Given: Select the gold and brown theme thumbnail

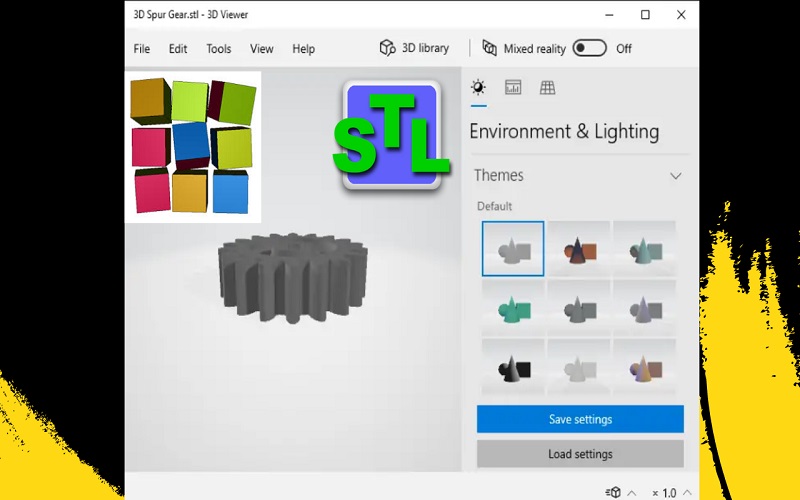Looking at the screenshot, I should (645, 367).
